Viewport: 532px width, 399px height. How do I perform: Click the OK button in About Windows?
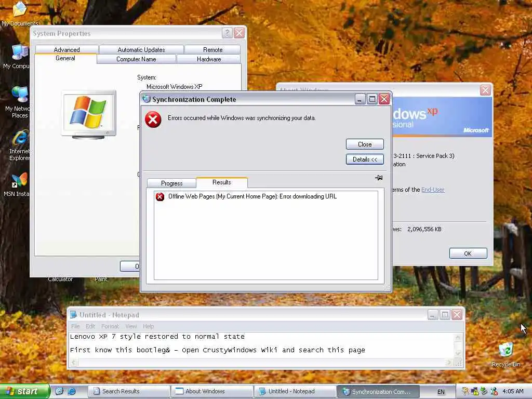[468, 254]
